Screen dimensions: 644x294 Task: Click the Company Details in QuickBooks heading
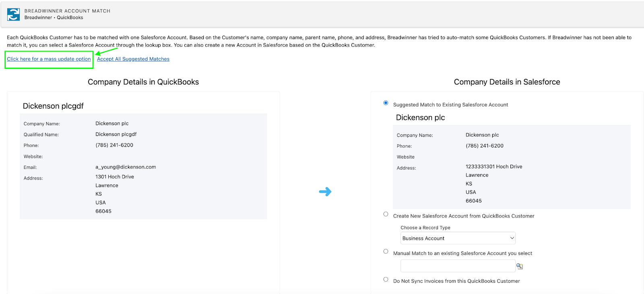click(143, 82)
